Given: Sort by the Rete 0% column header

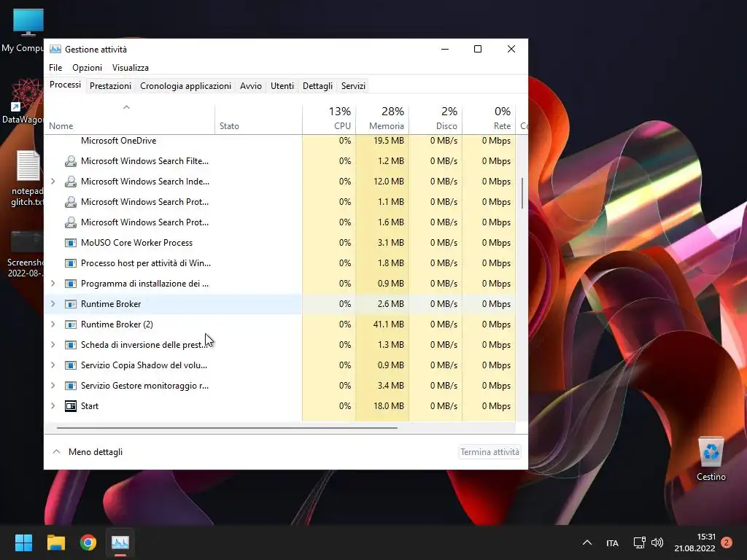Looking at the screenshot, I should pyautogui.click(x=489, y=119).
